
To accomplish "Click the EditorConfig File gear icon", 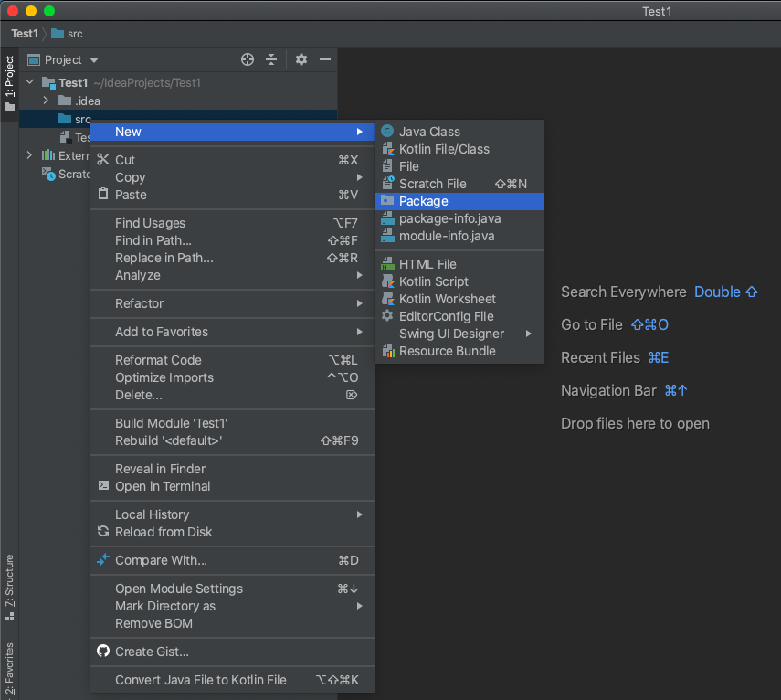I will pyautogui.click(x=387, y=315).
